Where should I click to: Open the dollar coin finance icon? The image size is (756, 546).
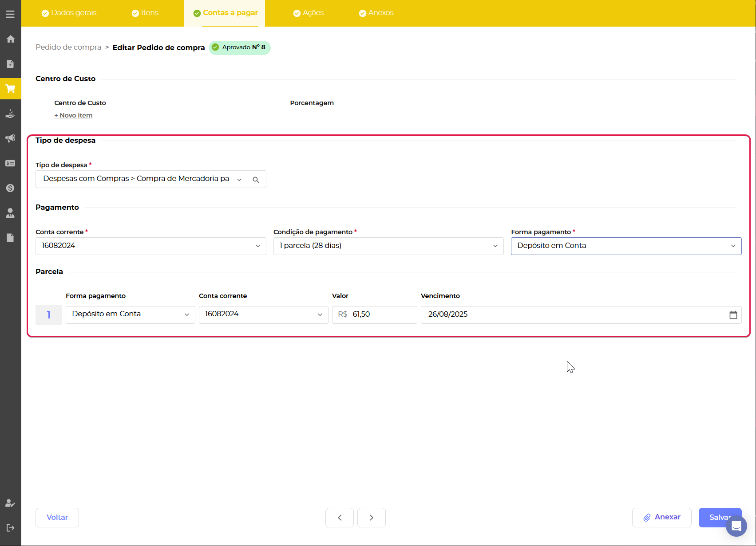[10, 188]
